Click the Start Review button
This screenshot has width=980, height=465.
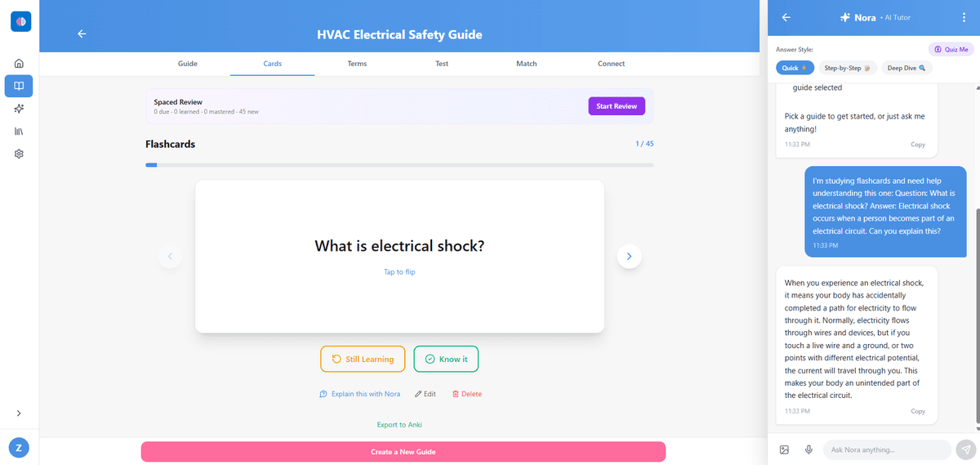[617, 106]
